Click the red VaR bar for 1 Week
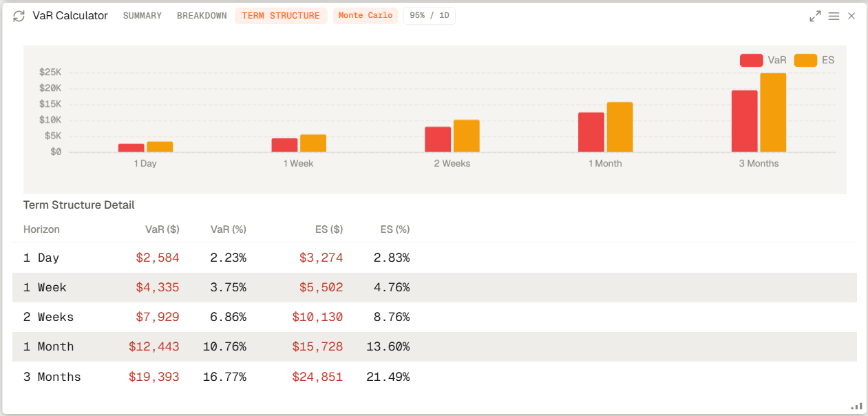 pyautogui.click(x=285, y=145)
